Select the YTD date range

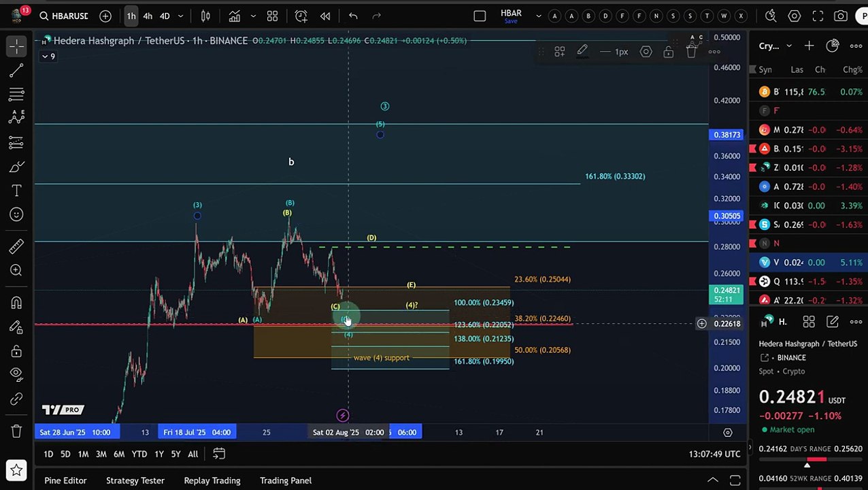tap(139, 454)
